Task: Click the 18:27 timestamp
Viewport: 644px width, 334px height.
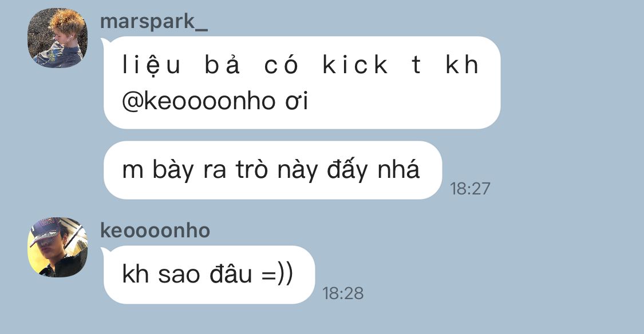Action: [x=470, y=189]
